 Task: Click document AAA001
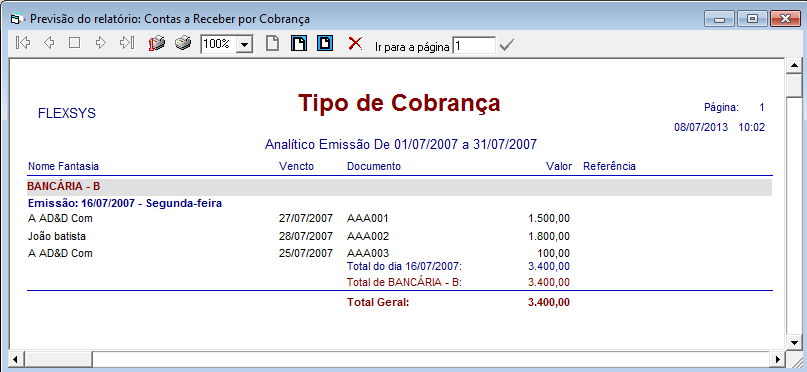pyautogui.click(x=367, y=218)
